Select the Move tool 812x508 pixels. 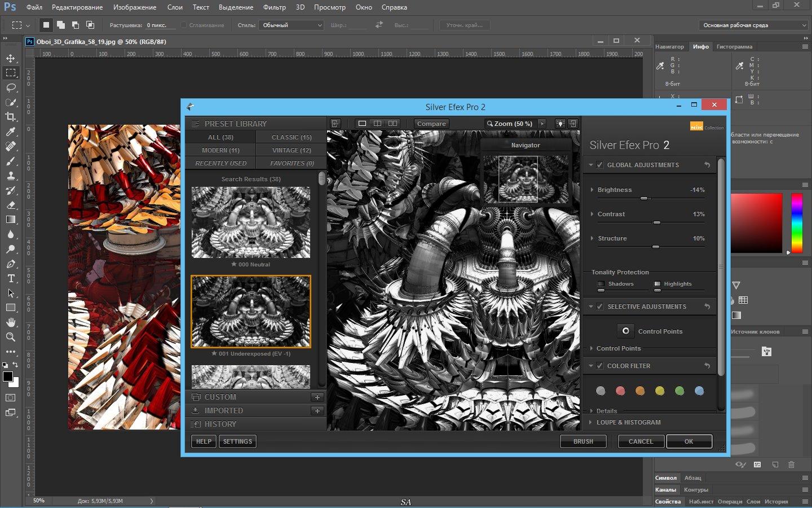[x=11, y=58]
